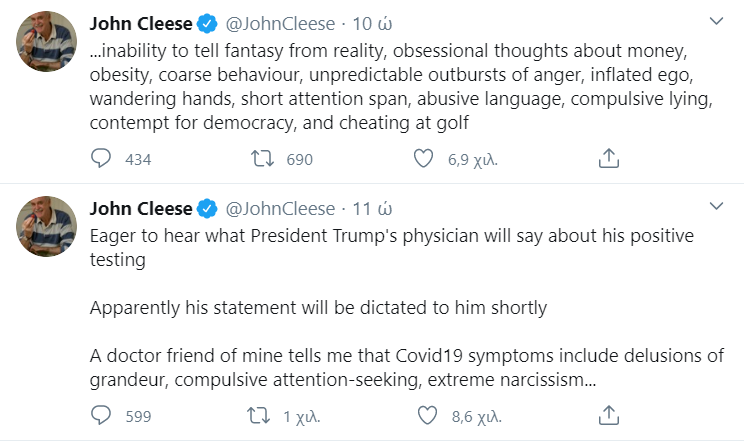The height and width of the screenshot is (443, 745).
Task: Click @JohnCleese handle in the second tweet
Action: [x=280, y=208]
